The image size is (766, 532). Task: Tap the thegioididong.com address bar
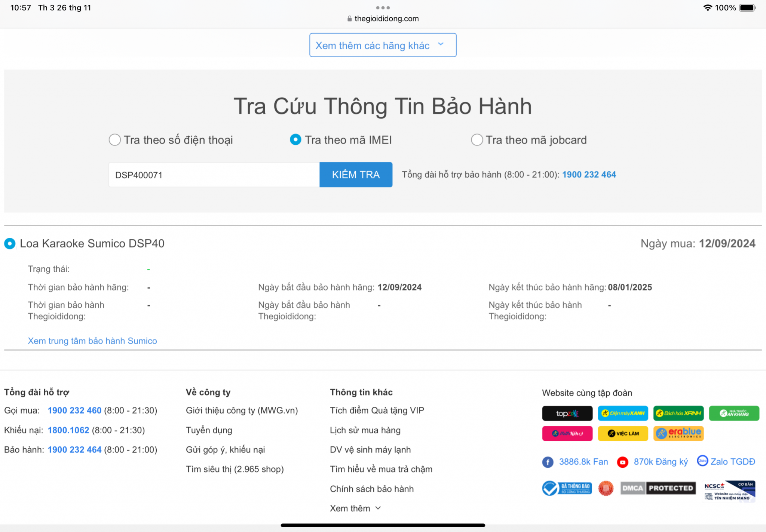click(x=383, y=18)
